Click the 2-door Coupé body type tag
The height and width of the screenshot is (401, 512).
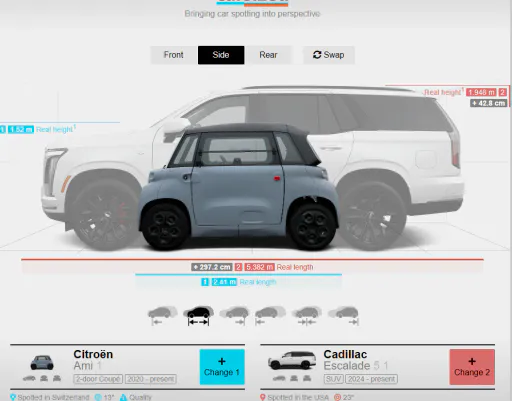click(98, 379)
